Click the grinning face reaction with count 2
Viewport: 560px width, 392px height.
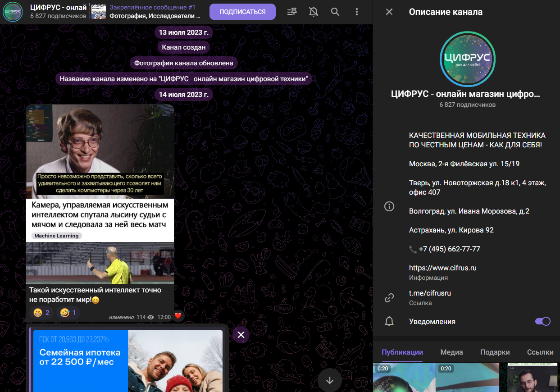pos(41,312)
